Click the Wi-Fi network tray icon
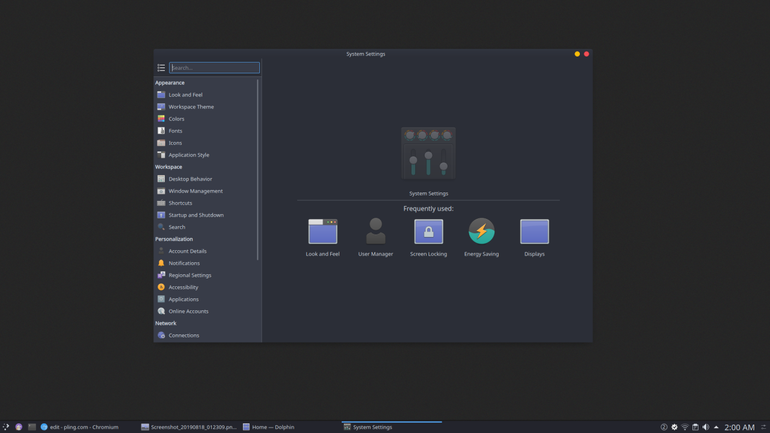 pos(685,427)
